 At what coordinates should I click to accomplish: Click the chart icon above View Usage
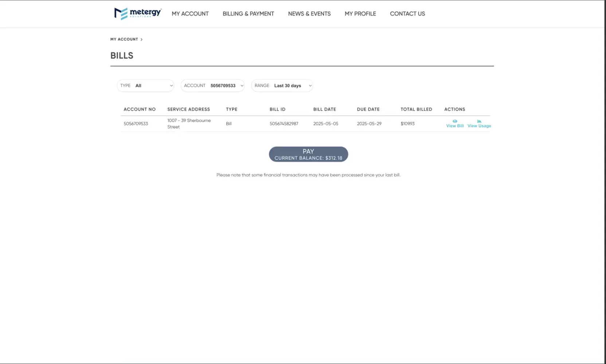pos(479,121)
